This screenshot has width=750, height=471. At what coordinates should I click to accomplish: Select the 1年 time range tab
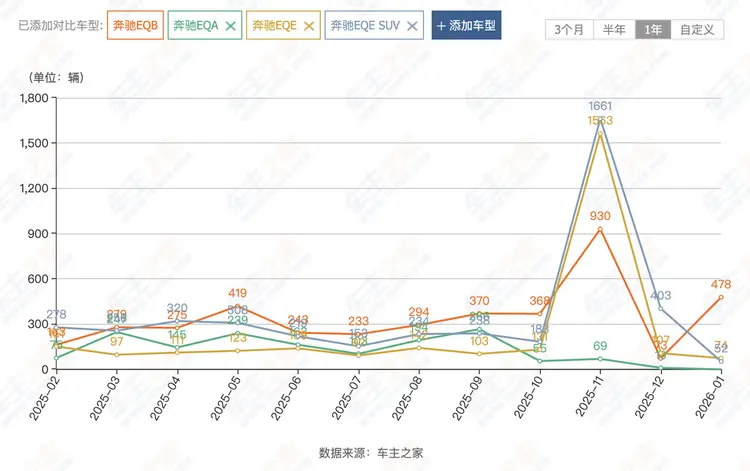(x=653, y=29)
